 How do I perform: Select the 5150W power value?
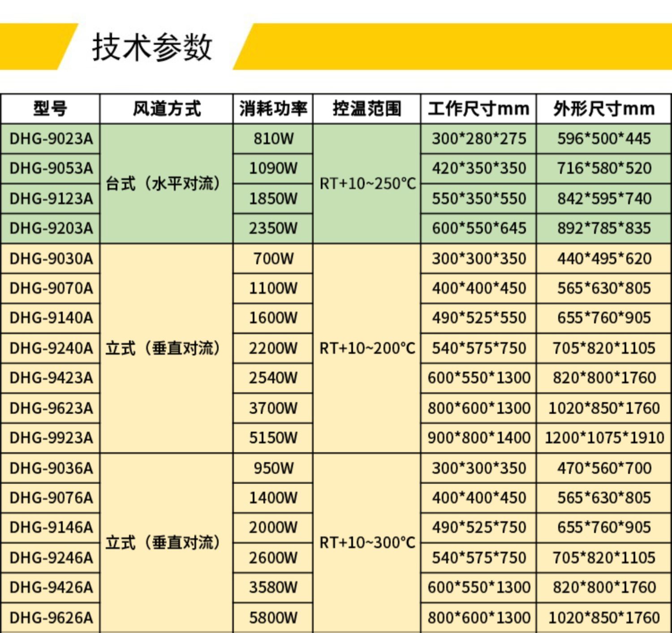(x=273, y=438)
